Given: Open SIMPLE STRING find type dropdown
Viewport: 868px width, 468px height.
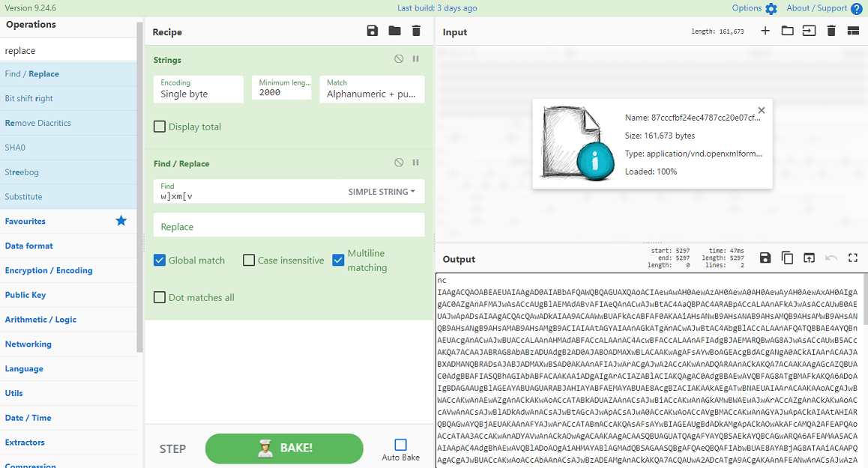Looking at the screenshot, I should [382, 192].
